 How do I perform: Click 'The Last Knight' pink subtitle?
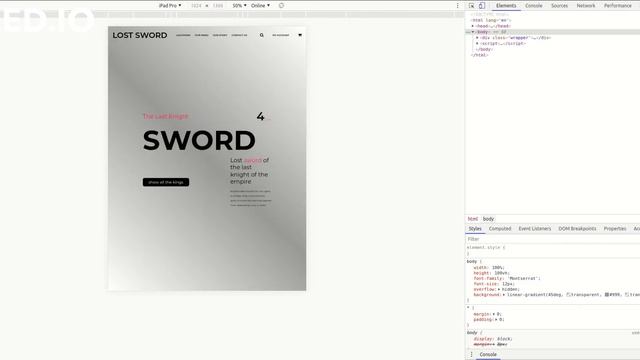pos(165,116)
